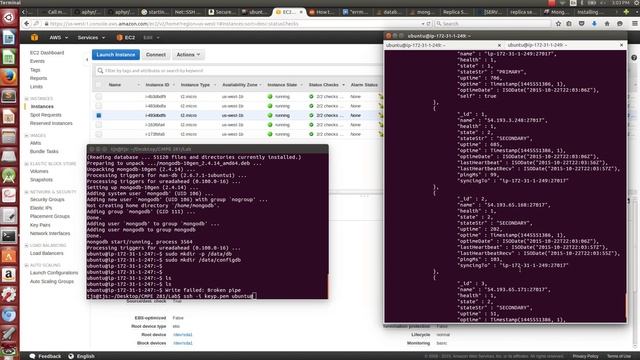Viewport: 640px width, 360px height.
Task: Click the Root device /dev/sda1 link
Action: [182, 335]
